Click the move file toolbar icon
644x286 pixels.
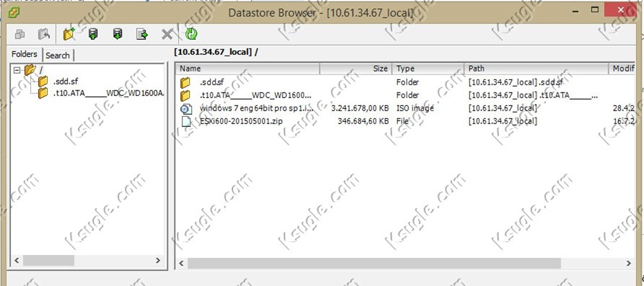[142, 34]
